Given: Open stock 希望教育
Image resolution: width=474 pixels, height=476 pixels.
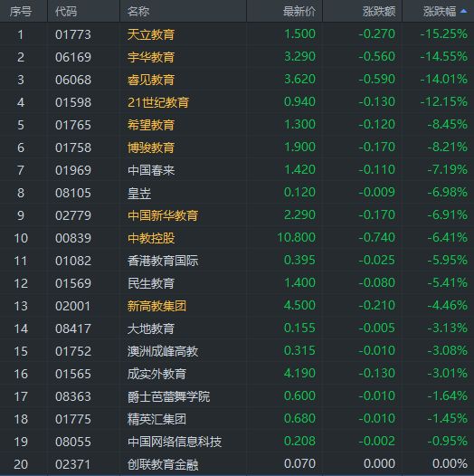Looking at the screenshot, I should tap(151, 125).
